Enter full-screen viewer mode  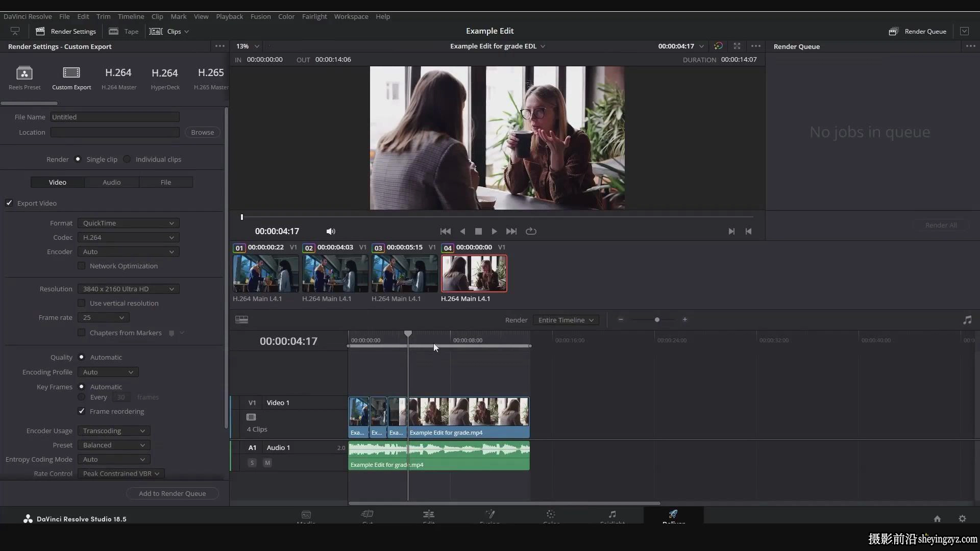point(737,46)
